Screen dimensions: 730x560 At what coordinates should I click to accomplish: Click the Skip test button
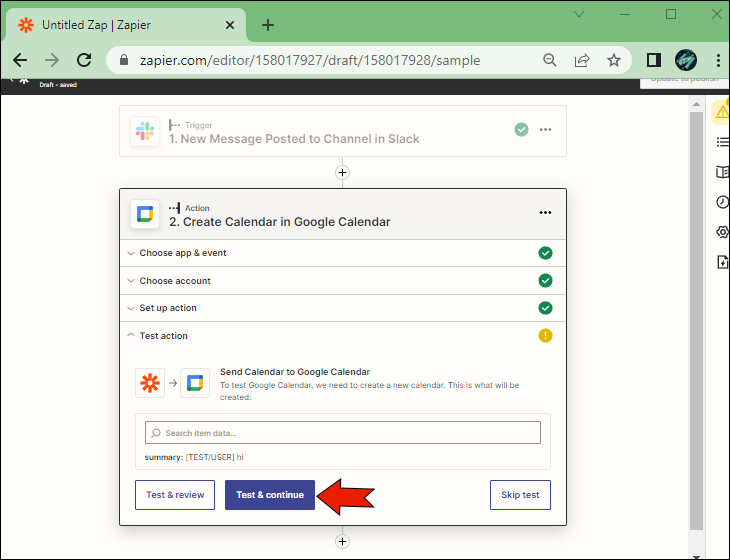(520, 495)
